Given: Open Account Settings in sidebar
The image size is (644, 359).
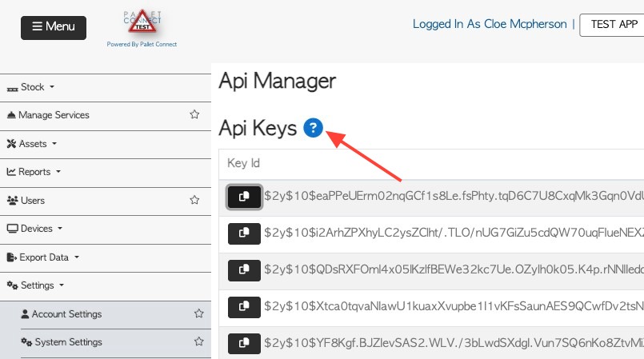Looking at the screenshot, I should click(x=66, y=314).
